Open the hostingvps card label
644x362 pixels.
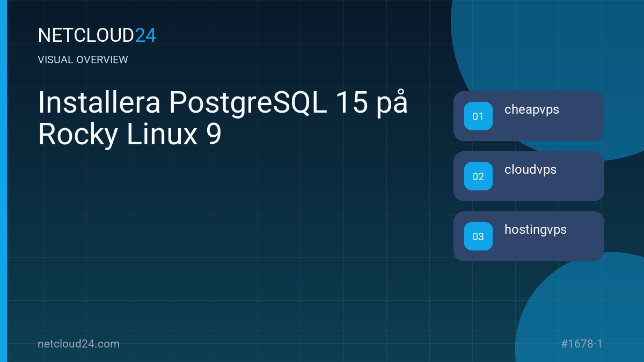point(536,230)
